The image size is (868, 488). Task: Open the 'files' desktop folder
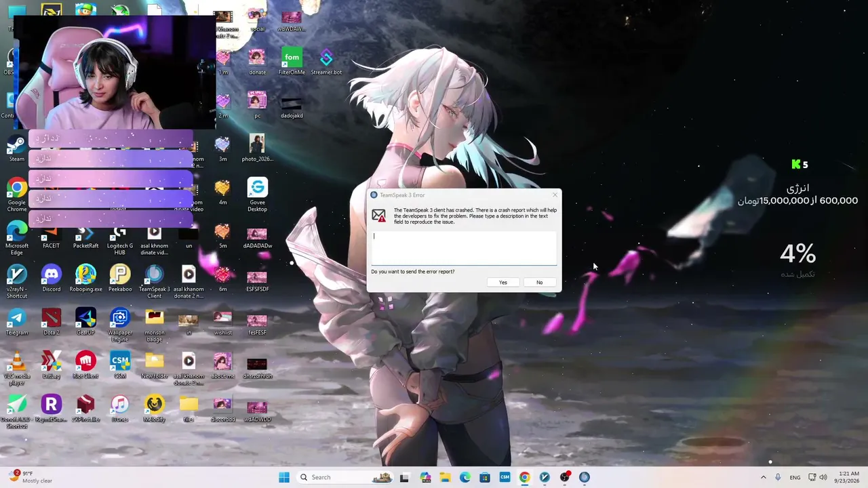(189, 408)
